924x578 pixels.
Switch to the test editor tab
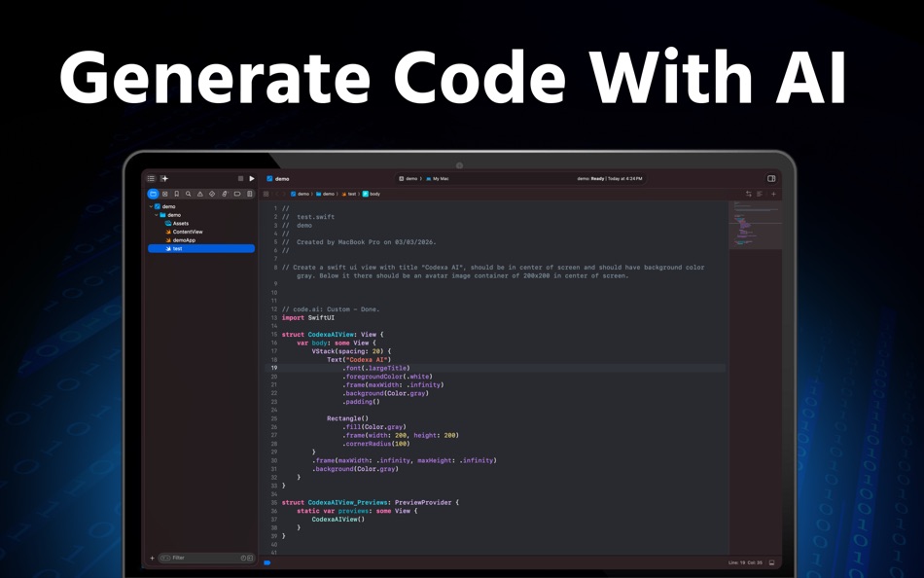pos(352,194)
